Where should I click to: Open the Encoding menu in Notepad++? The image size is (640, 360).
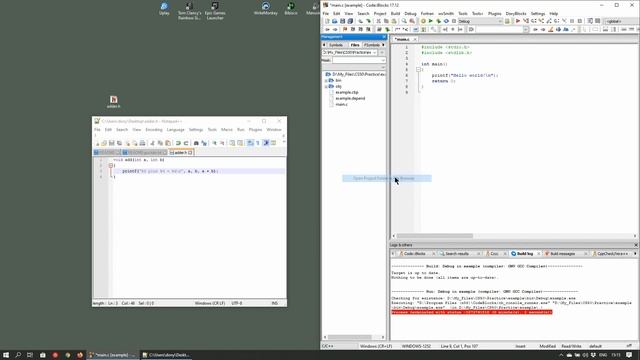click(x=154, y=130)
